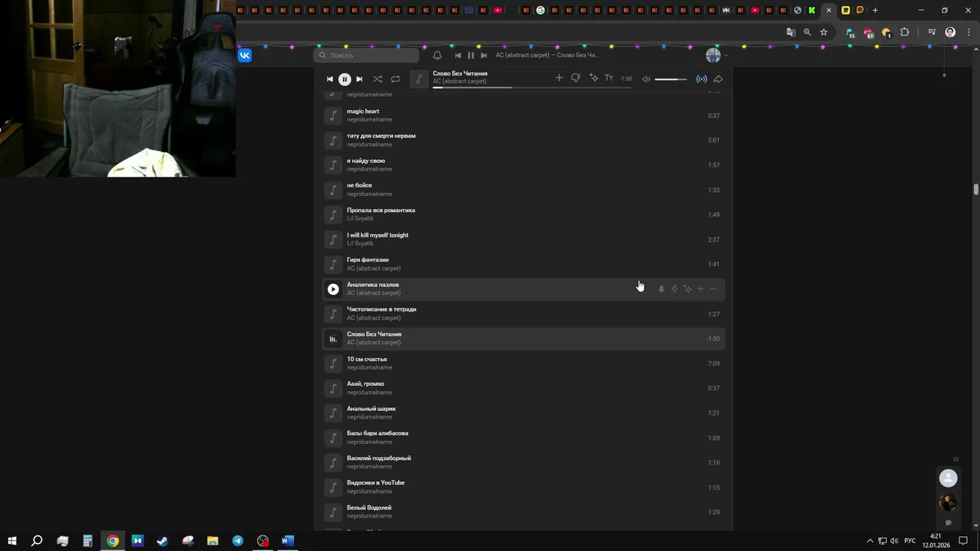
Task: Play the hovered track Аналитика пазлов
Action: pyautogui.click(x=333, y=289)
